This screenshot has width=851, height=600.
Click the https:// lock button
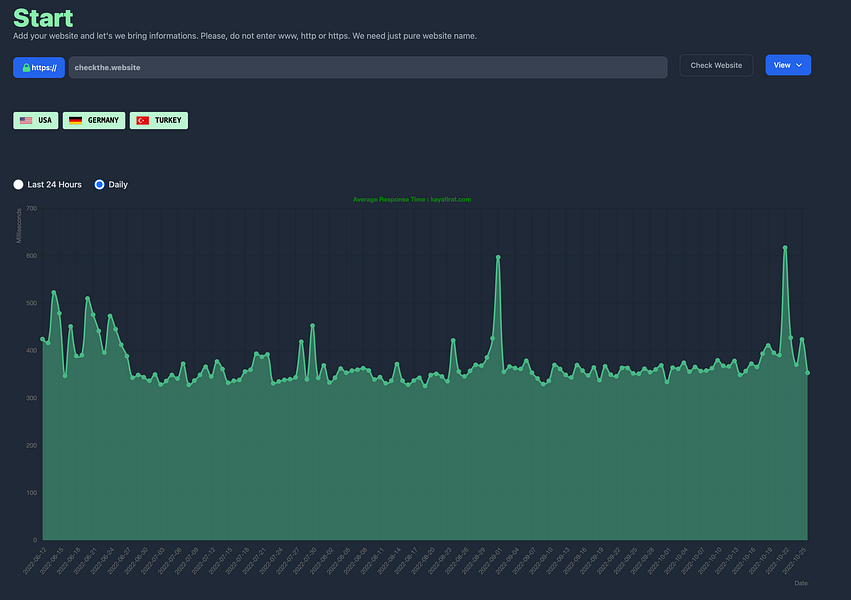[x=39, y=67]
